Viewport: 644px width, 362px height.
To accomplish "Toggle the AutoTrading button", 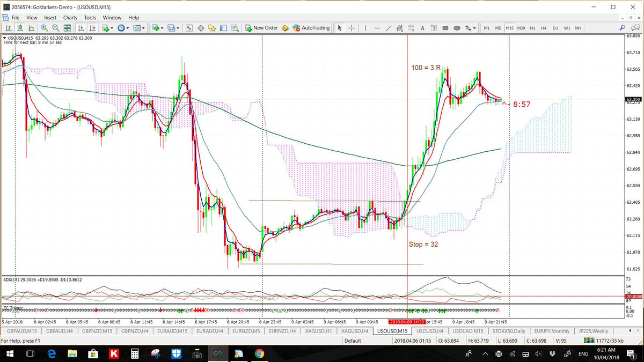I will (311, 27).
